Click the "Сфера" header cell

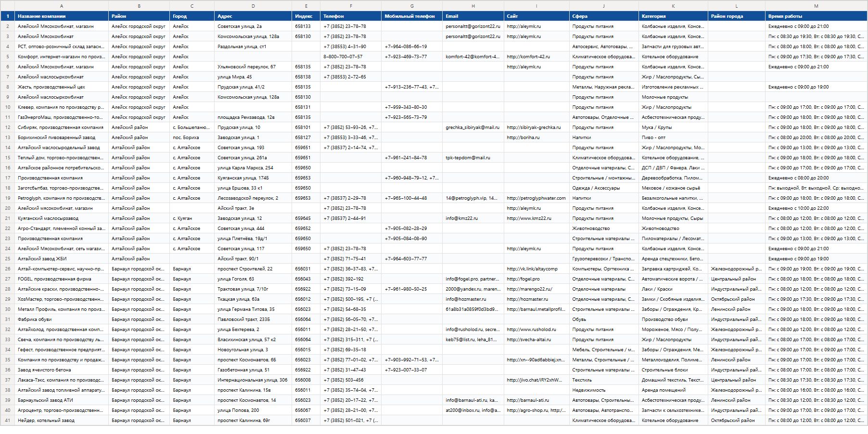[604, 16]
